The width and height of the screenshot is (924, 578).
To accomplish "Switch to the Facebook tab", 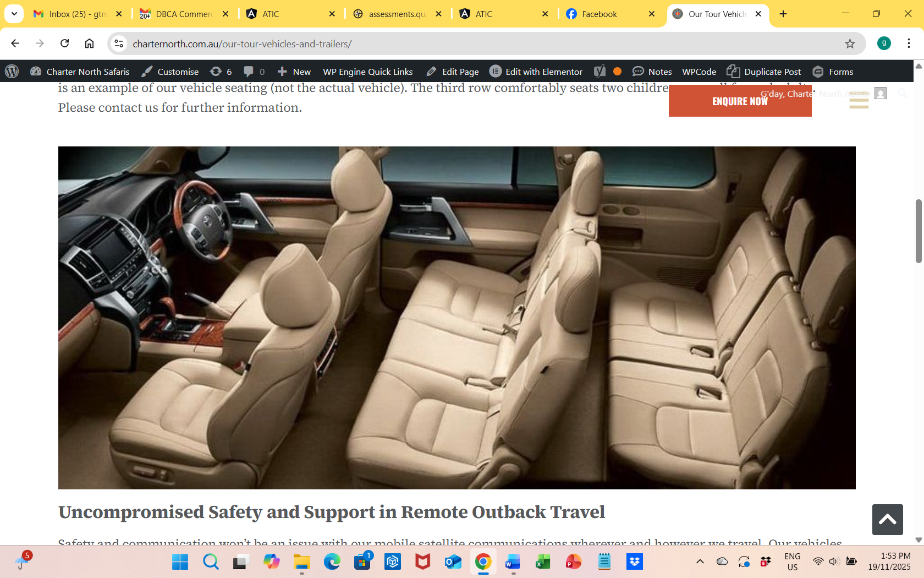I will 599,14.
